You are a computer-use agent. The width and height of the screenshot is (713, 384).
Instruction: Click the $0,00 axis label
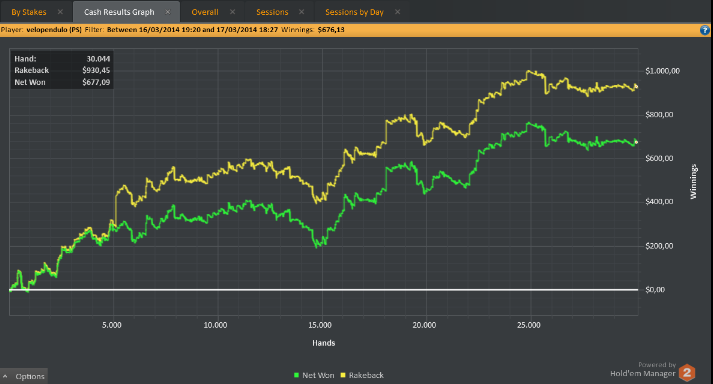(655, 290)
